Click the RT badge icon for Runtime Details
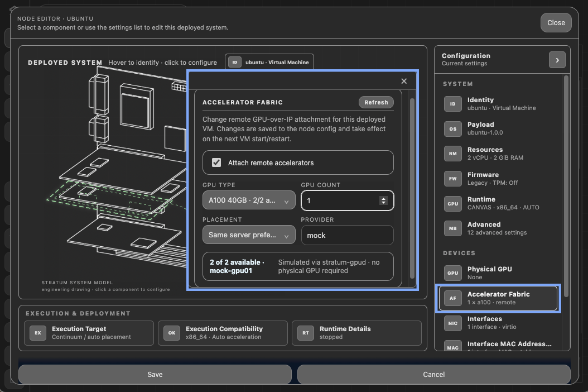588x392 pixels. (306, 333)
